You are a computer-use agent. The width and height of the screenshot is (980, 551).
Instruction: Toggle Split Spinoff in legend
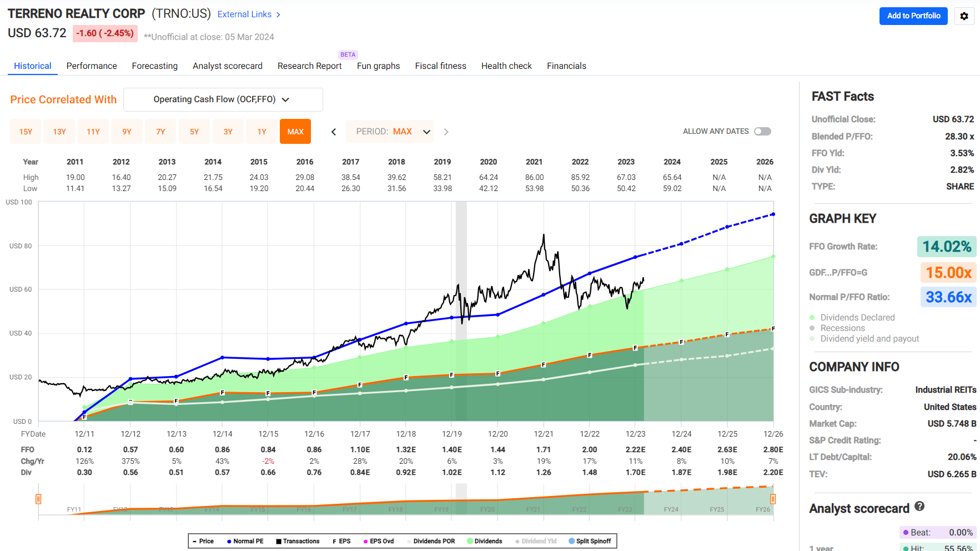[x=590, y=541]
